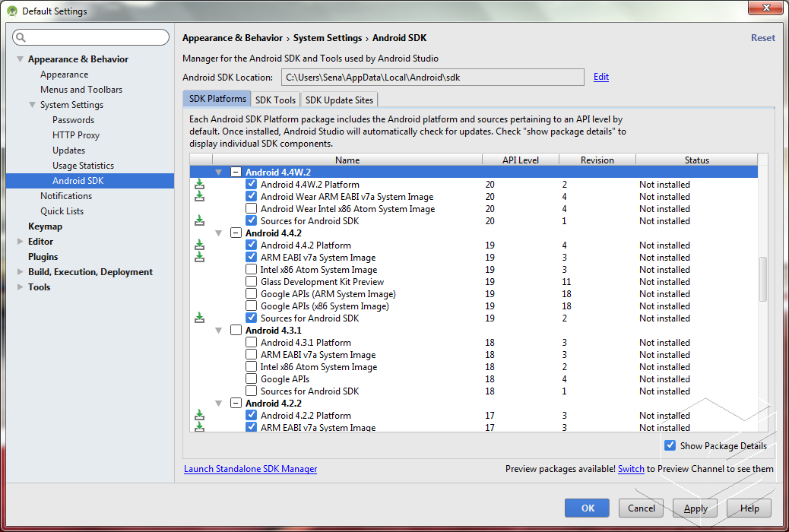789x532 pixels.
Task: Check Sources for Android SDK API 18
Action: point(251,391)
